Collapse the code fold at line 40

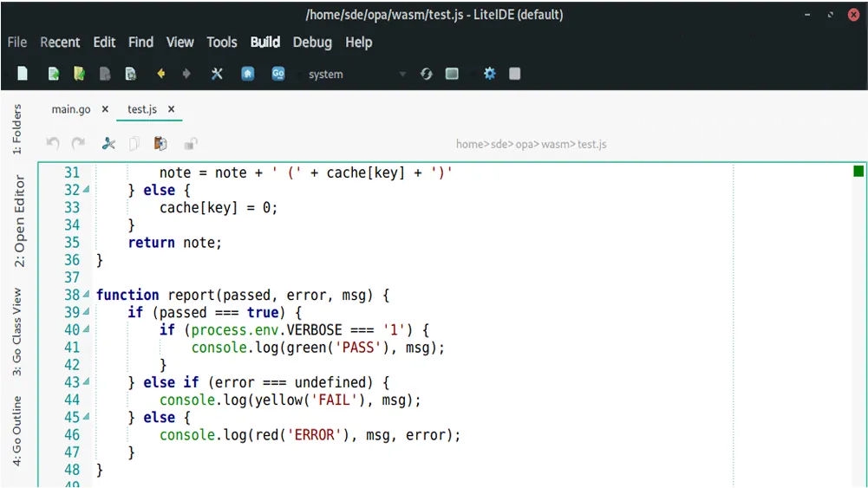point(87,329)
